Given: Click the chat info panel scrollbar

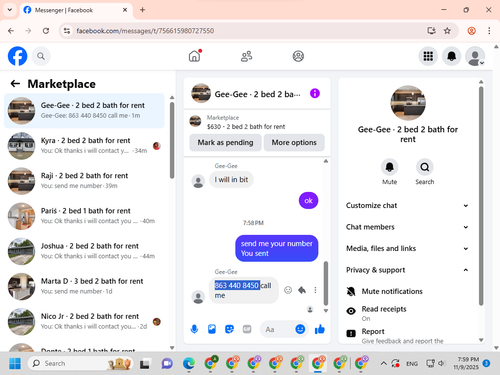Looking at the screenshot, I should pos(481,196).
